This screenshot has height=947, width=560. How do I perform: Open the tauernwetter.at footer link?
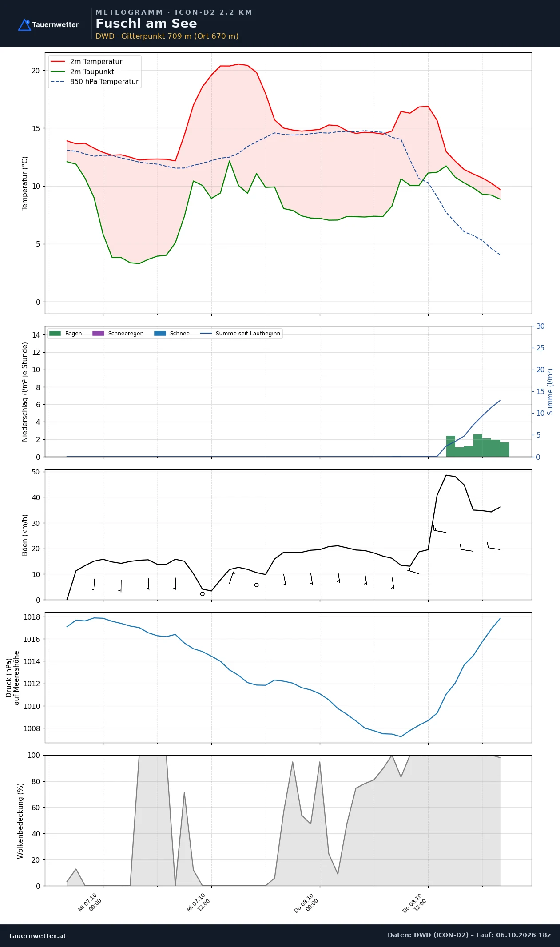click(38, 935)
